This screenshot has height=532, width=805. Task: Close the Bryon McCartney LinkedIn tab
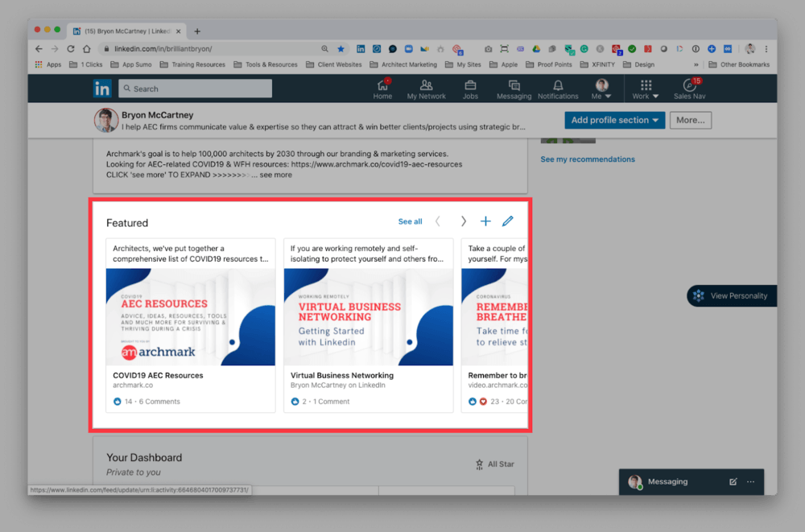point(179,31)
